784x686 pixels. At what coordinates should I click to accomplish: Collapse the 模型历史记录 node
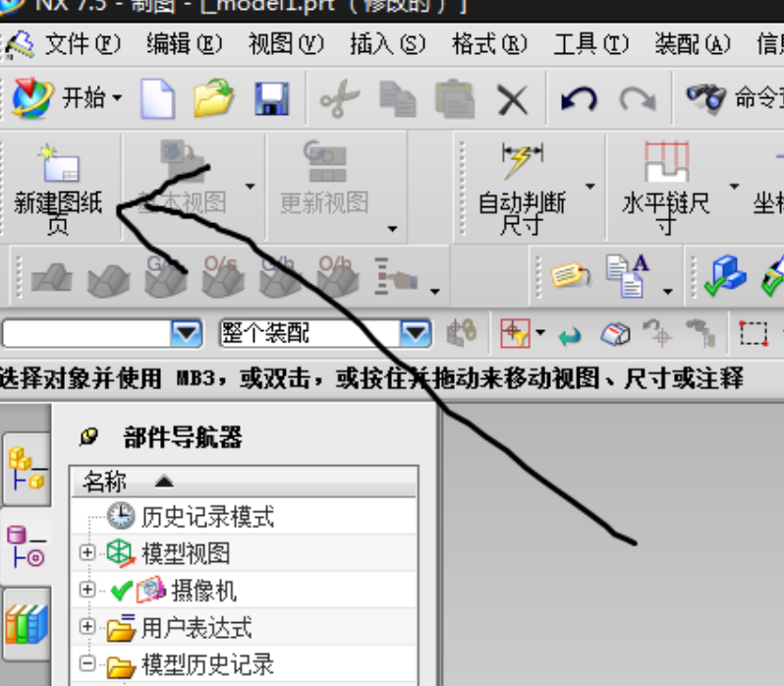click(87, 664)
